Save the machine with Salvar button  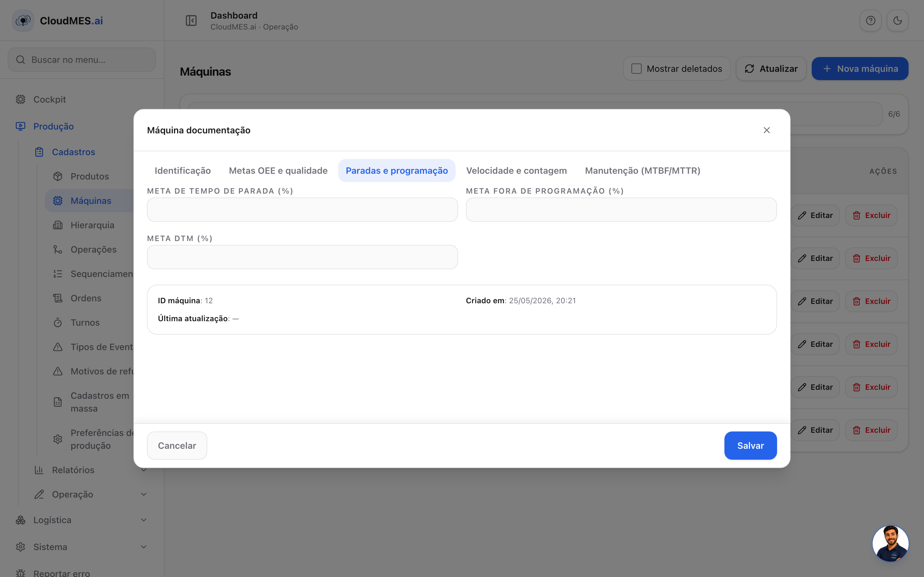pos(750,445)
